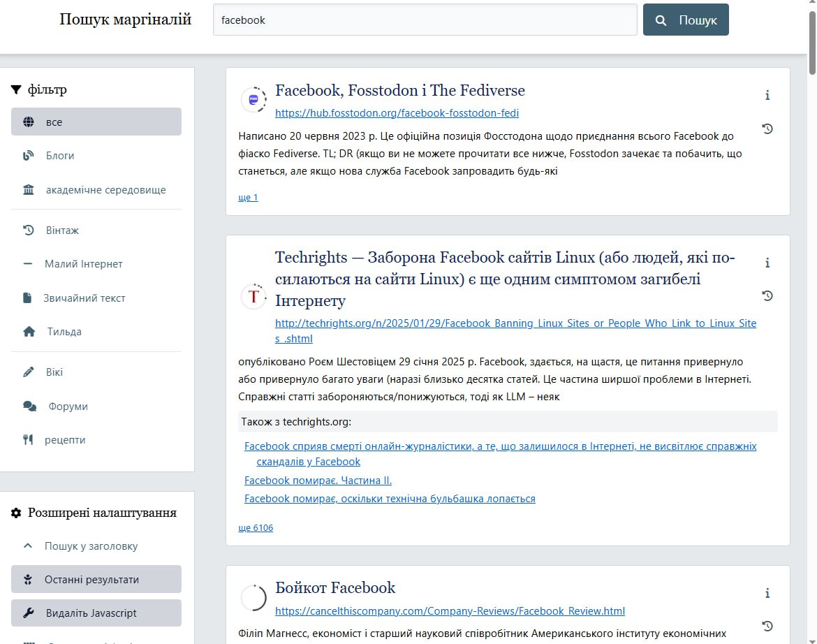Click the pencil icon beside Вікі
The image size is (817, 644).
28,372
